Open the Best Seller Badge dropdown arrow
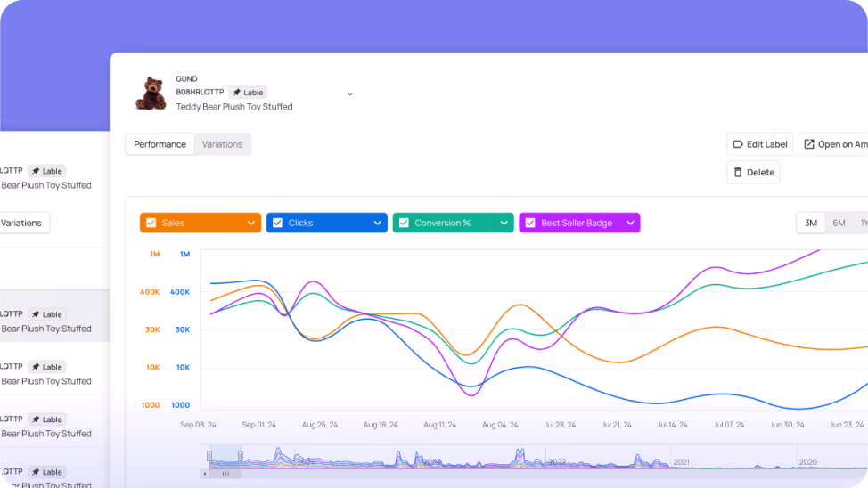 [630, 223]
